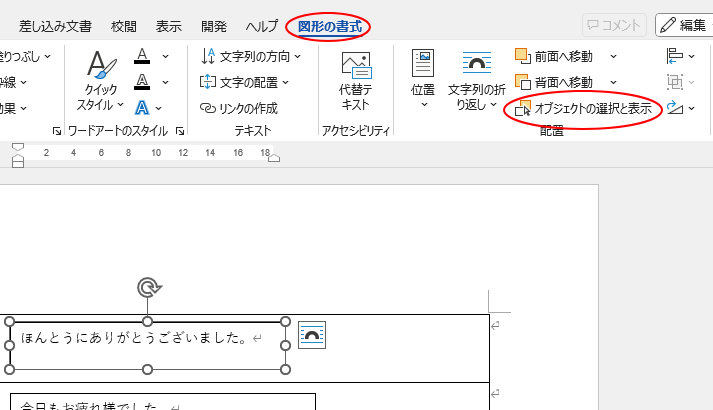
Task: Click 前面へ移動
Action: (554, 57)
